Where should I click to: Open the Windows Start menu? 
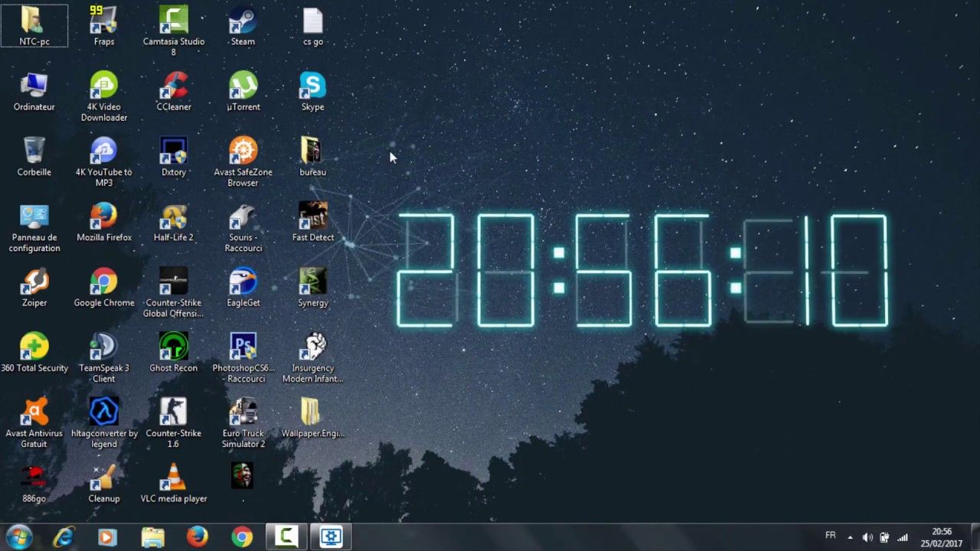tap(17, 536)
